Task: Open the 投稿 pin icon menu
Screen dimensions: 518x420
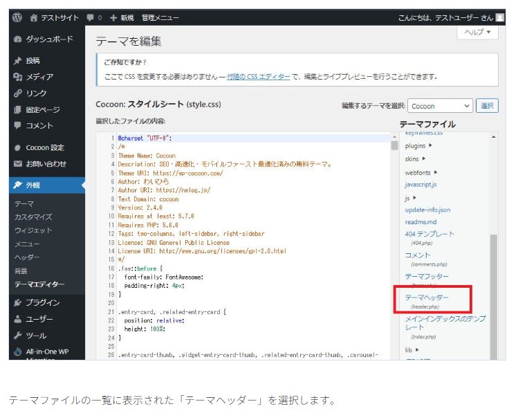Action: 18,61
